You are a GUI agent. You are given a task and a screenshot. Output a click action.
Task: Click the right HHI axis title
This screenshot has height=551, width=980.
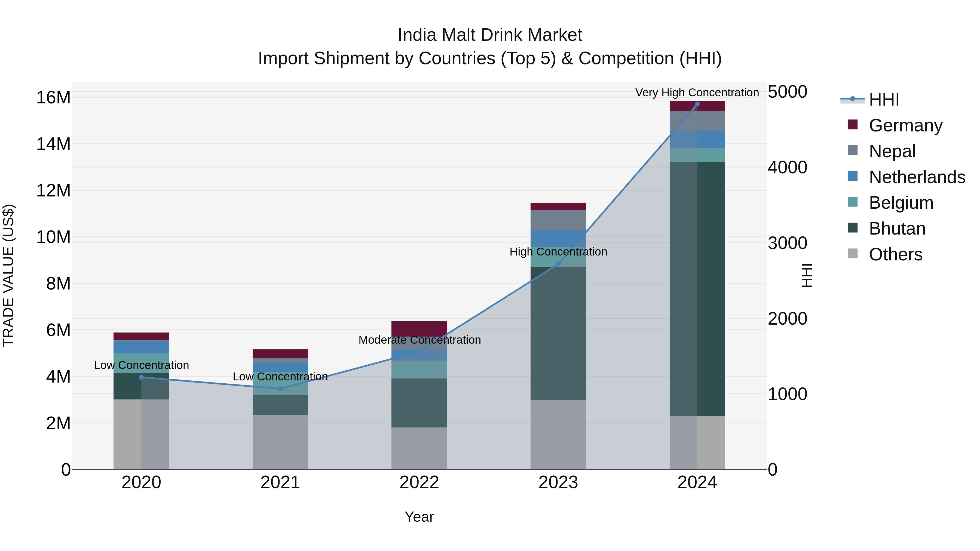[807, 275]
